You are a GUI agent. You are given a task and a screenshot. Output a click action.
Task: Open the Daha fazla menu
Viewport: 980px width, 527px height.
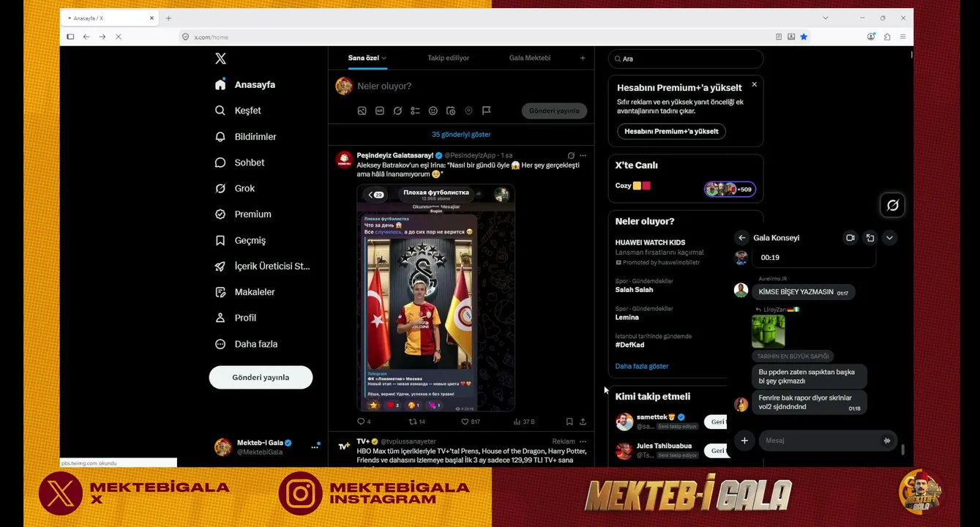click(246, 344)
